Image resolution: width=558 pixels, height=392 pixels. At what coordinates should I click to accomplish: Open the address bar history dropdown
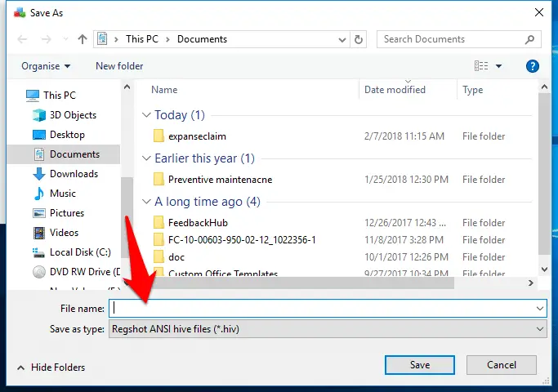point(342,39)
